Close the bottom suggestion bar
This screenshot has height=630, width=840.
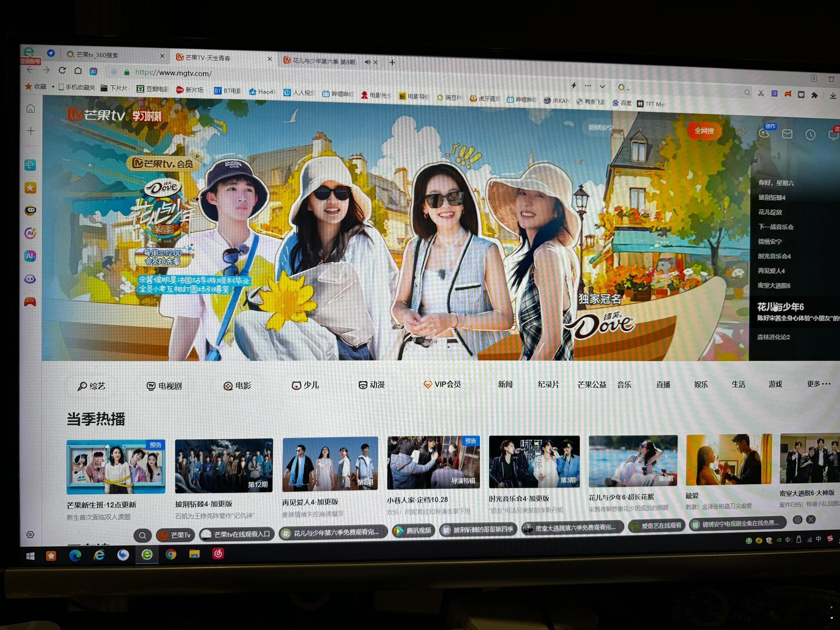(x=810, y=519)
